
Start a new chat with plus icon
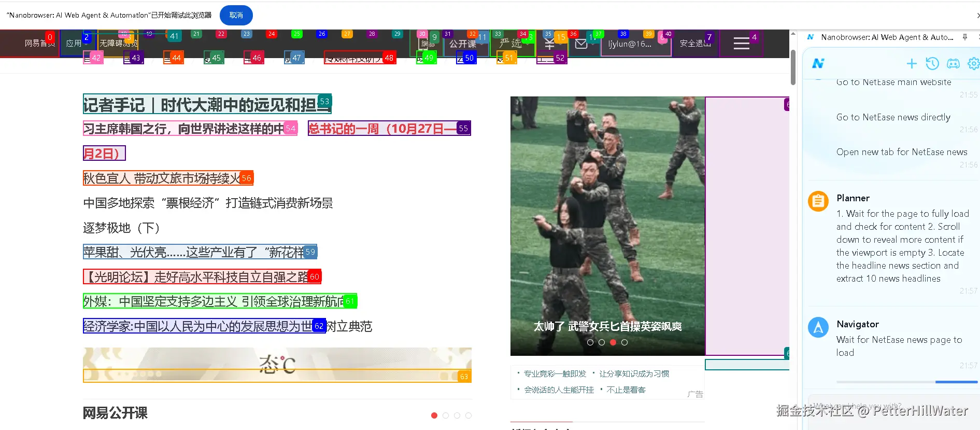coord(911,63)
